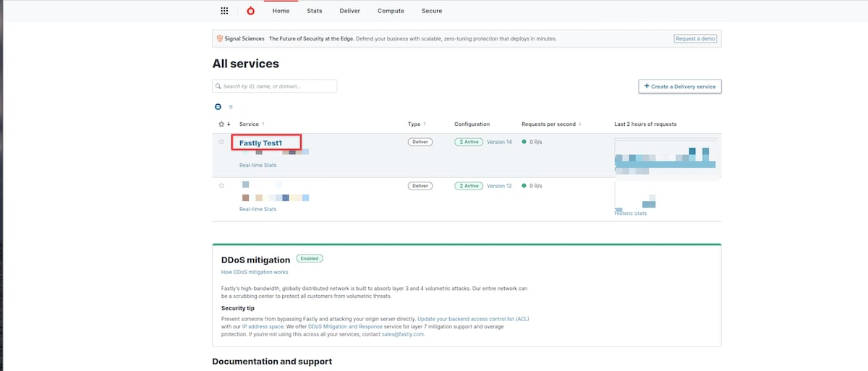The image size is (868, 371).
Task: Click 0 R/s value in Version 12 row
Action: (x=536, y=186)
